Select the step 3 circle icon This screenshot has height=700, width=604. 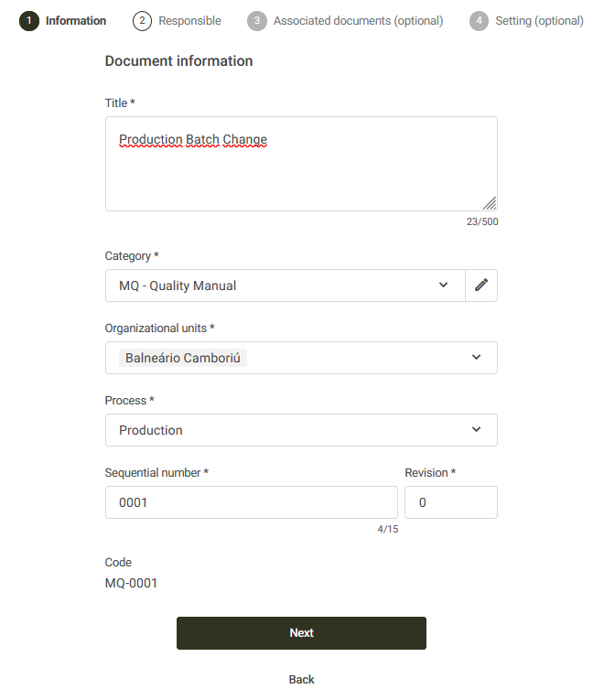[x=257, y=21]
